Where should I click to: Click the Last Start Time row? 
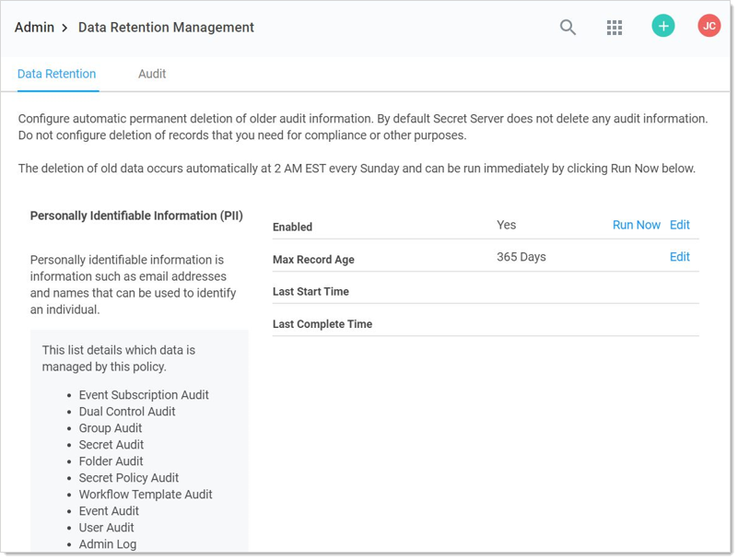click(310, 292)
